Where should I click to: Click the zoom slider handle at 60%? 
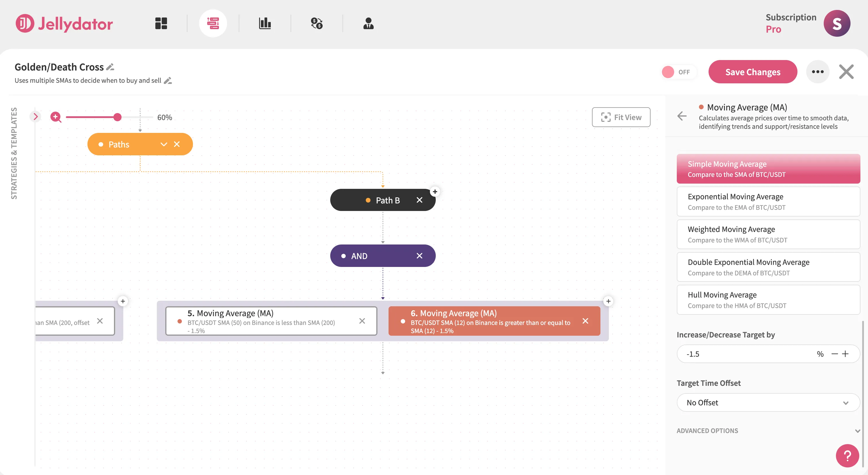[x=117, y=117]
